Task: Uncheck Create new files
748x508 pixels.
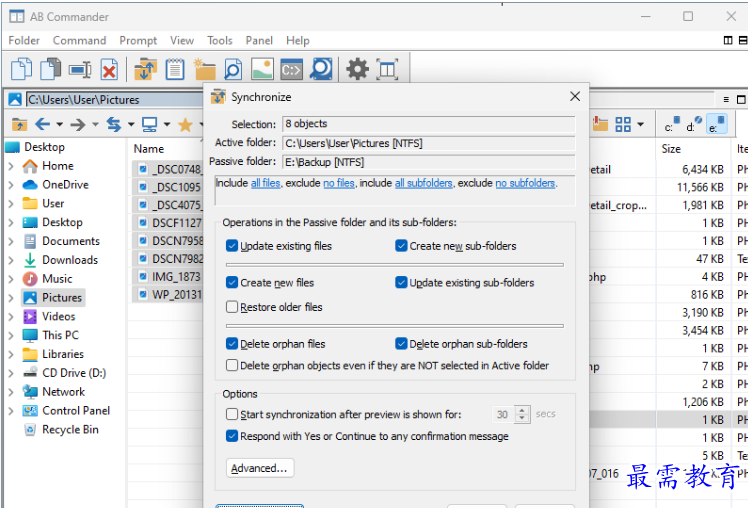Action: [x=232, y=282]
